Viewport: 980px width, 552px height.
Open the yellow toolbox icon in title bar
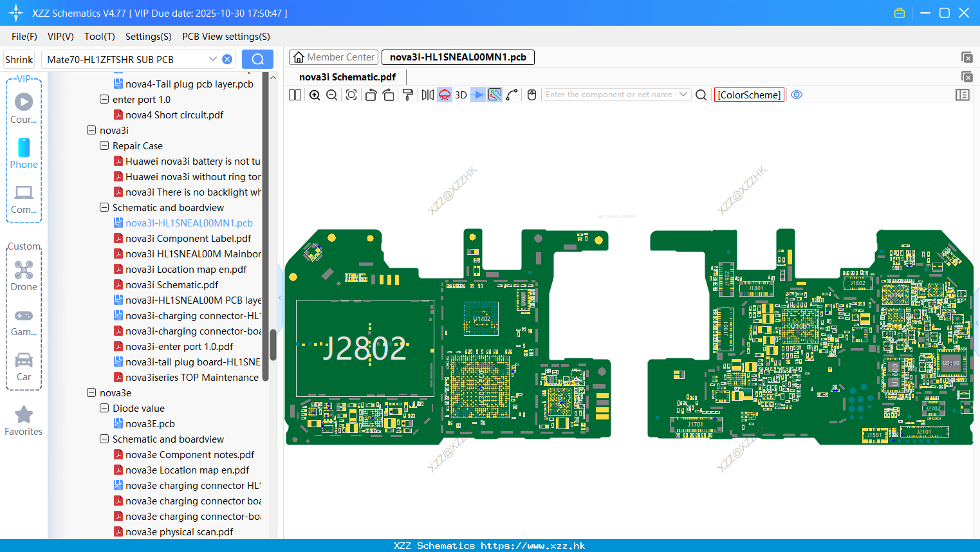coord(900,13)
